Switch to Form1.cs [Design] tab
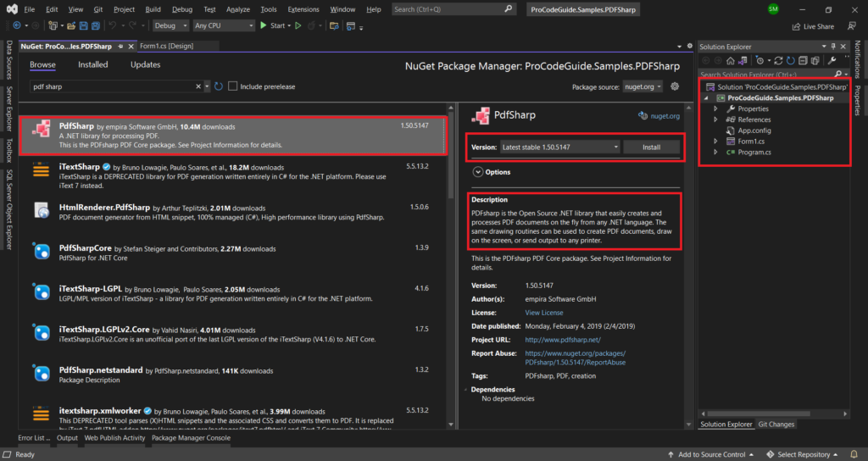 (x=167, y=46)
